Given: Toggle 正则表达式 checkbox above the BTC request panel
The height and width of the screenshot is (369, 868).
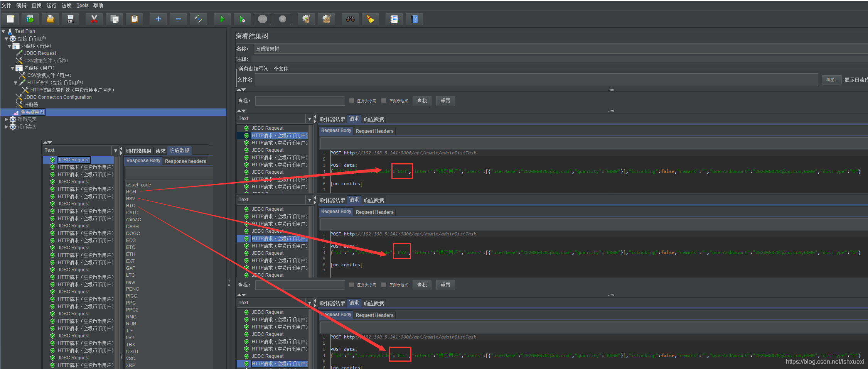Looking at the screenshot, I should click(384, 285).
